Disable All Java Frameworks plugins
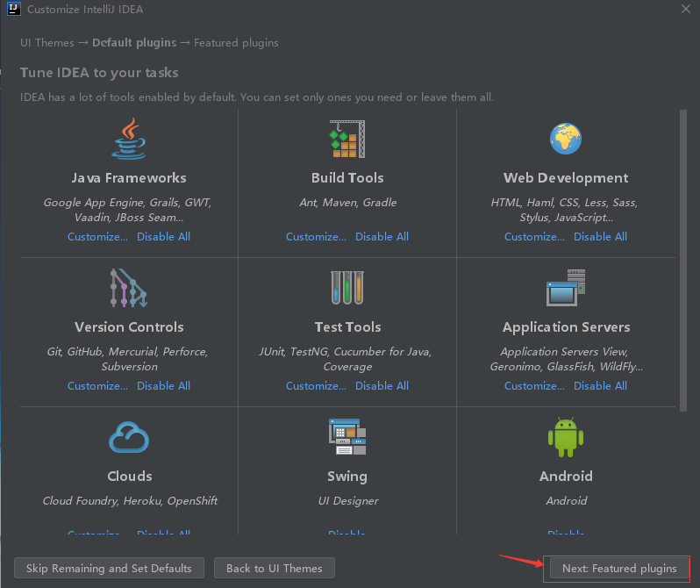Viewport: 700px width, 588px height. (x=163, y=237)
